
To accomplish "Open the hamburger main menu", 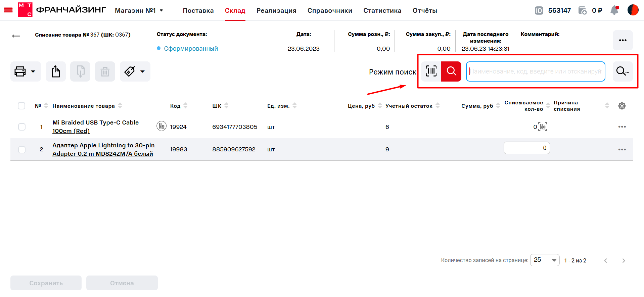I will pos(8,10).
